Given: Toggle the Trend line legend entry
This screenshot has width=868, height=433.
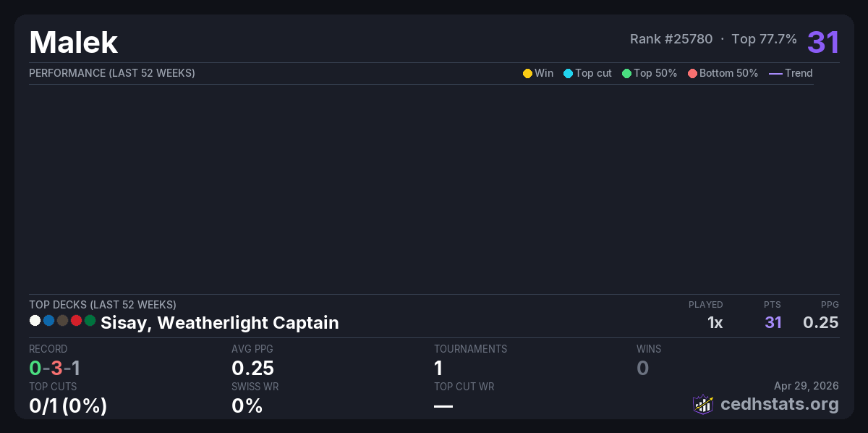Looking at the screenshot, I should coord(791,73).
